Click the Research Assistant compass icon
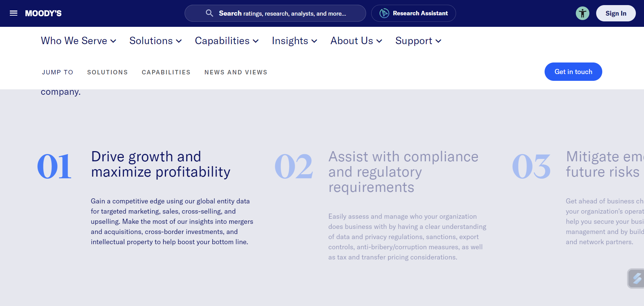The width and height of the screenshot is (644, 306). (384, 13)
